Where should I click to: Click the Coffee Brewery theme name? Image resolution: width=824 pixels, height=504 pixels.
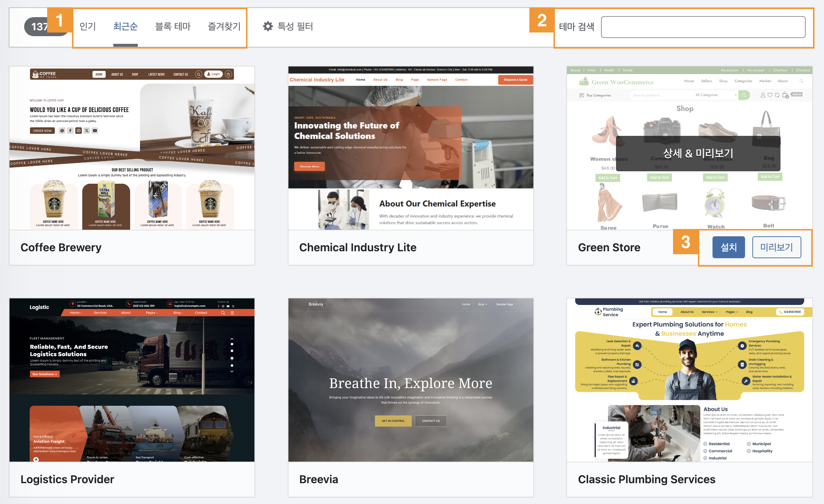point(61,247)
